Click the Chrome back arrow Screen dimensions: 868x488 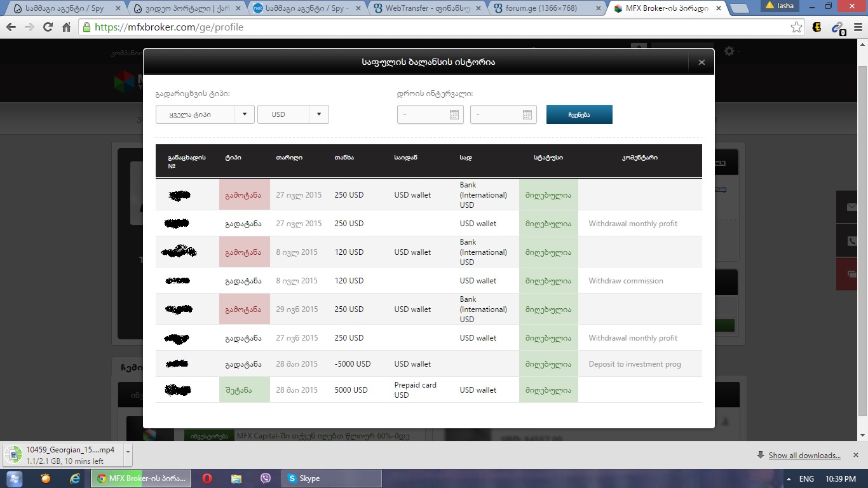click(x=11, y=27)
